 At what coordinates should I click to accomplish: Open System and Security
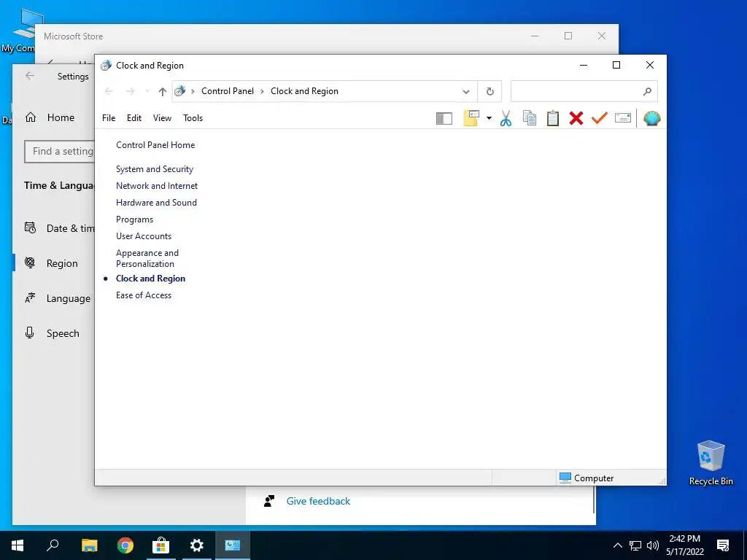(155, 169)
